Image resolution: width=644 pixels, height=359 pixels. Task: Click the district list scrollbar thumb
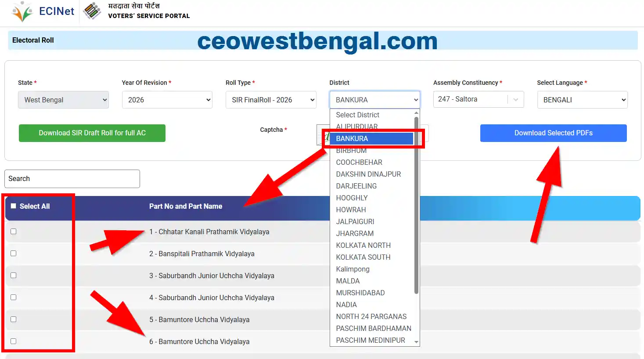point(417,206)
